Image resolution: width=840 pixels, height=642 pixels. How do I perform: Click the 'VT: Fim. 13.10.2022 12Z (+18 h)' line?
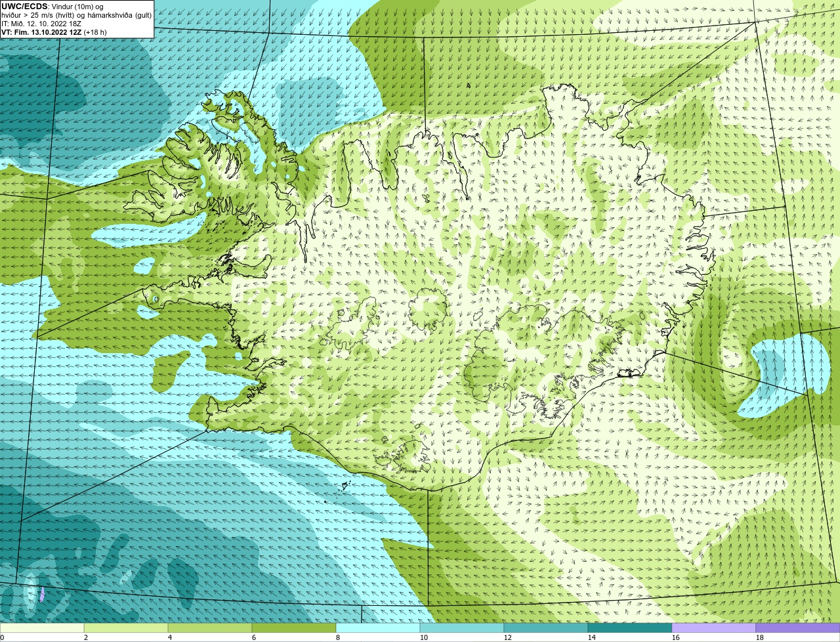(x=54, y=32)
